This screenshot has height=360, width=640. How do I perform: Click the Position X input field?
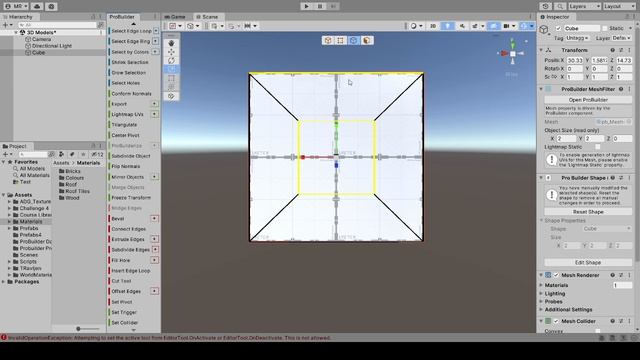point(575,60)
